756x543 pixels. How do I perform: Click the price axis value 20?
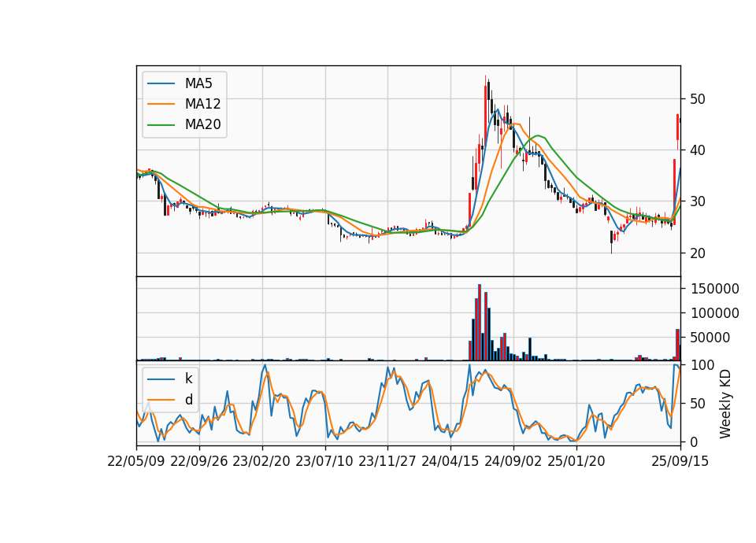[698, 253]
